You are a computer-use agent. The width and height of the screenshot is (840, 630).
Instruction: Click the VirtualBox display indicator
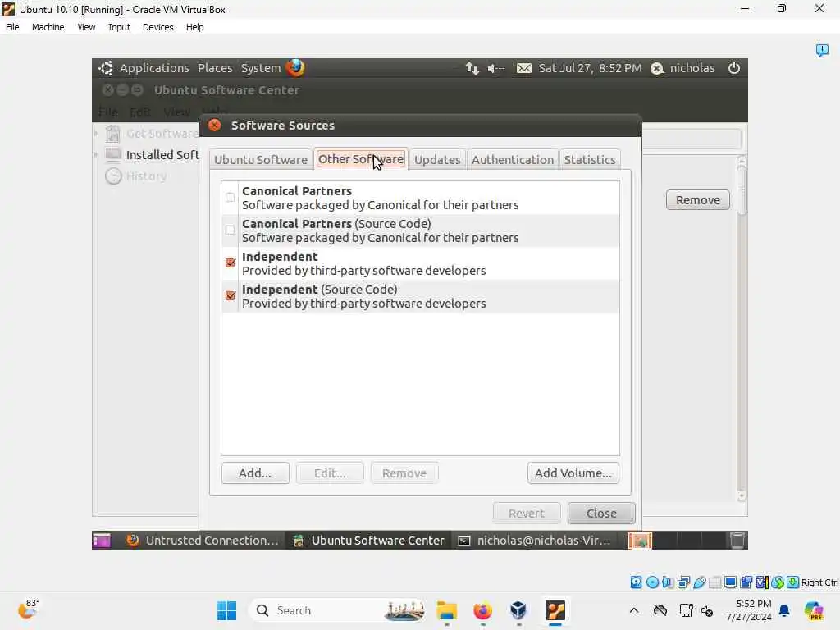[x=730, y=582]
